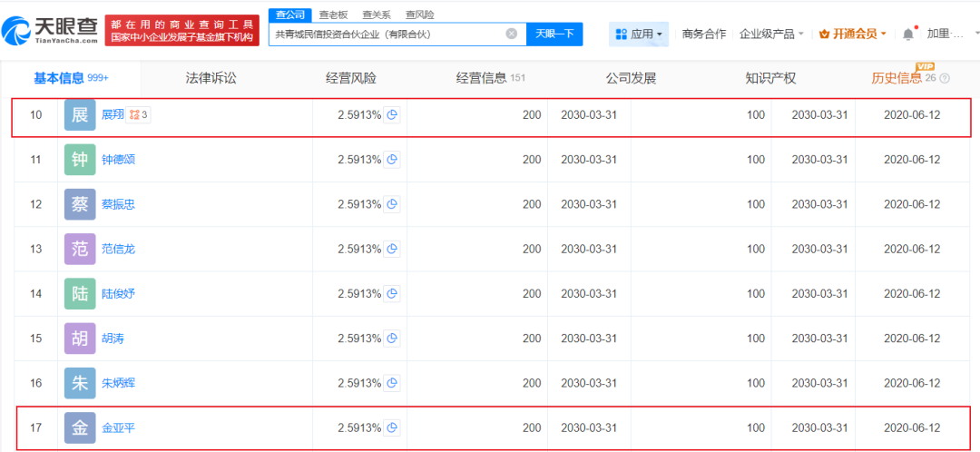Open notifications bell icon
Screen dimensions: 980x452
[908, 34]
